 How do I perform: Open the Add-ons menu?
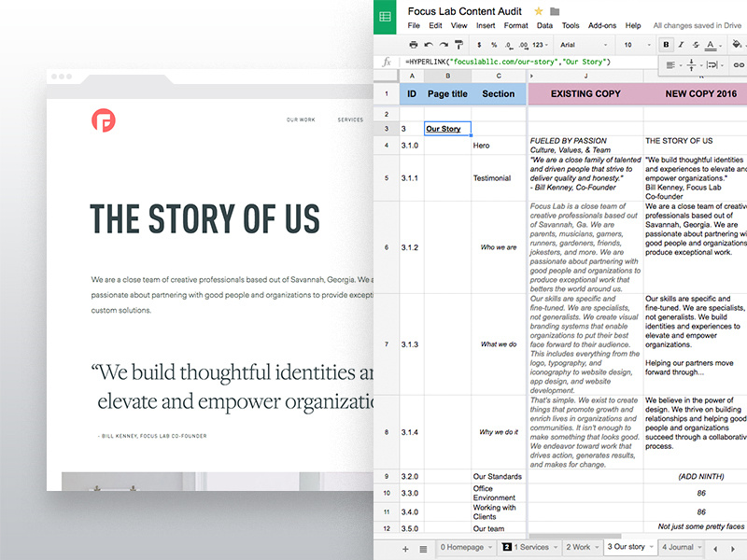(x=602, y=26)
